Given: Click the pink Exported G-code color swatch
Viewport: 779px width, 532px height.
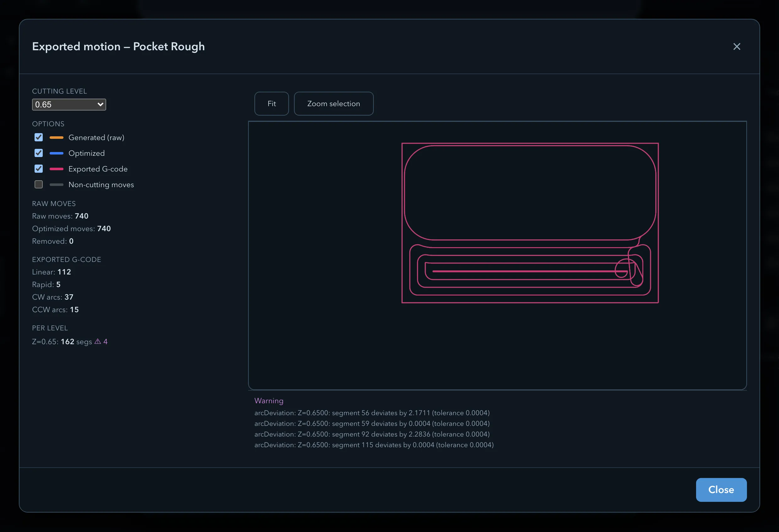Looking at the screenshot, I should click(x=56, y=169).
